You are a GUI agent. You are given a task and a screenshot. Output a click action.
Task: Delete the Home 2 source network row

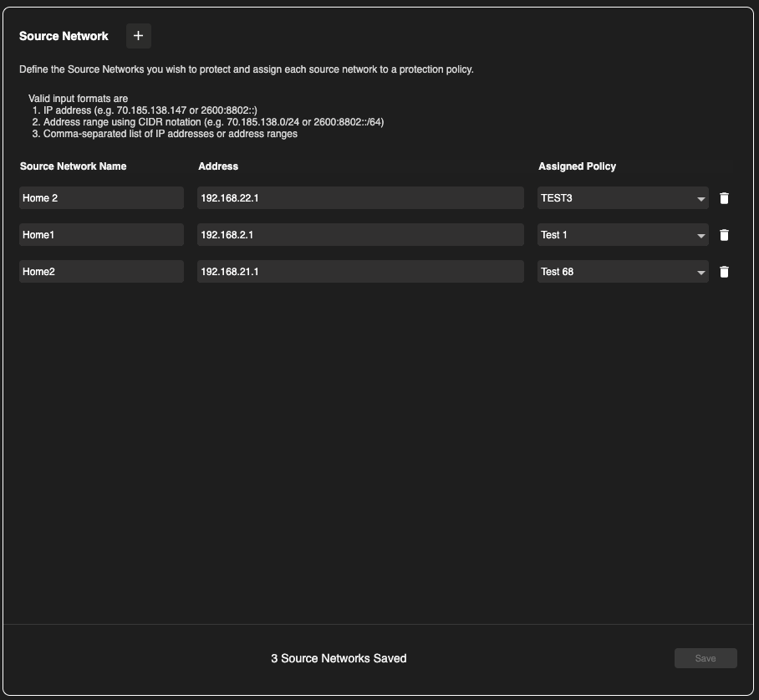(x=724, y=198)
